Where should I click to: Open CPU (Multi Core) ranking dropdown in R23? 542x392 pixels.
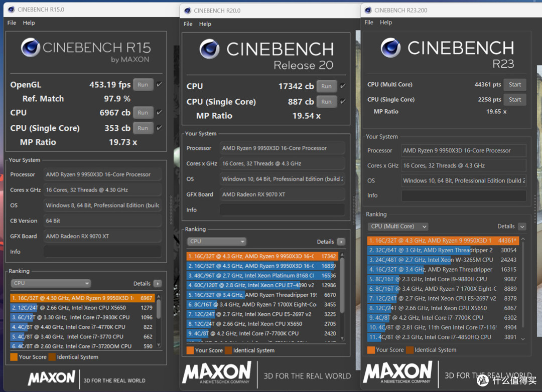[398, 227]
